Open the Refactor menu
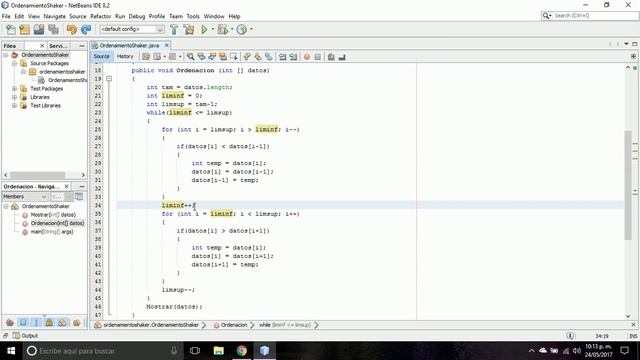 click(x=100, y=16)
